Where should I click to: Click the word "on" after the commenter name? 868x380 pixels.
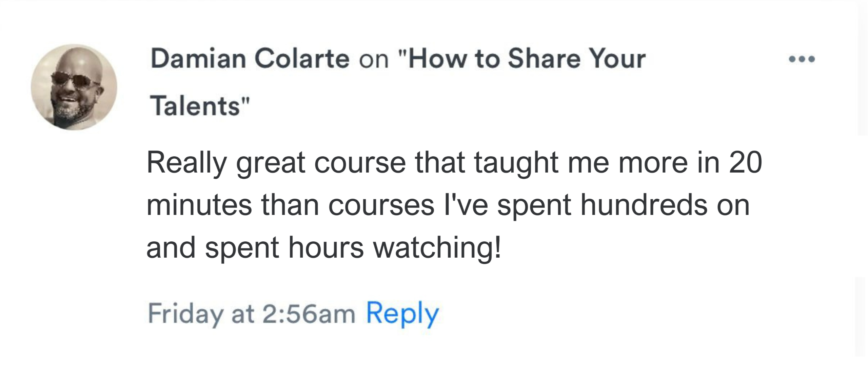374,60
